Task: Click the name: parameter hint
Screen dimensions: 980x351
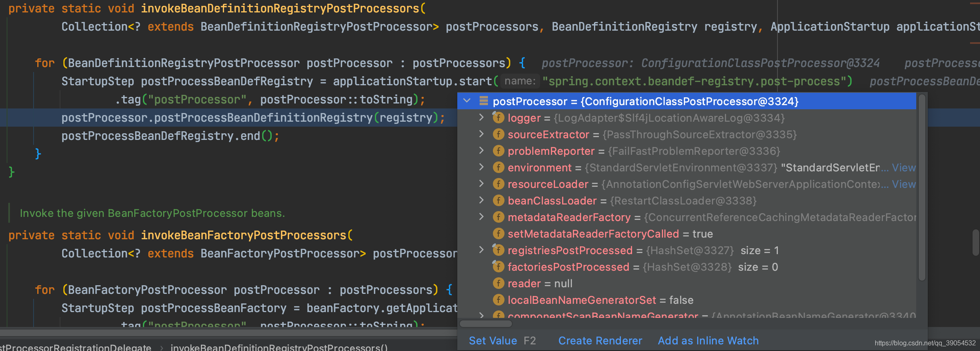Action: point(520,81)
